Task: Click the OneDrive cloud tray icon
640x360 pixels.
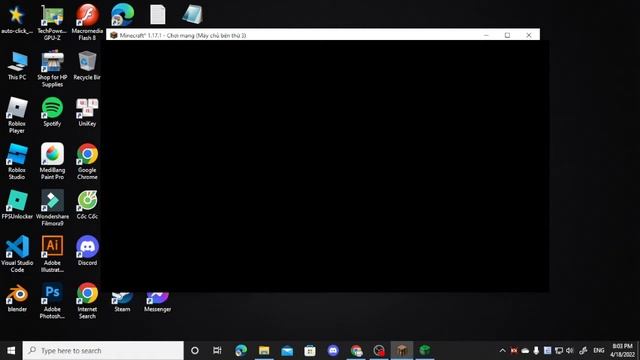Action: [x=525, y=350]
